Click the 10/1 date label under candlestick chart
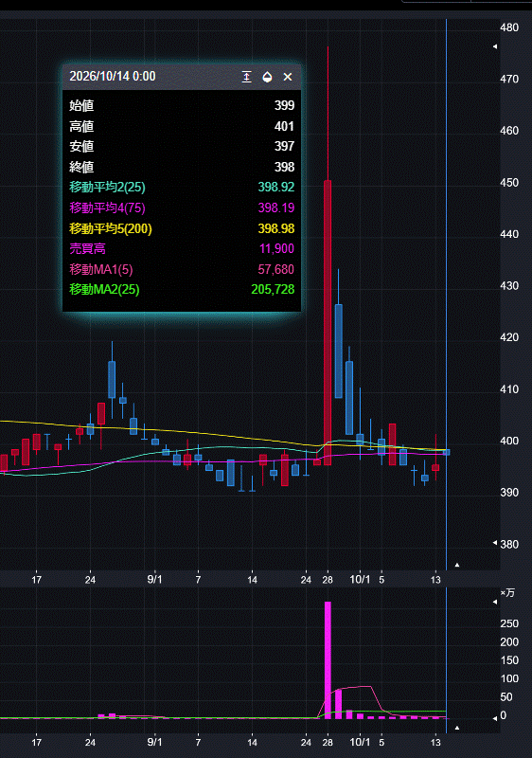Screen dimensions: 532x758 coord(360,579)
